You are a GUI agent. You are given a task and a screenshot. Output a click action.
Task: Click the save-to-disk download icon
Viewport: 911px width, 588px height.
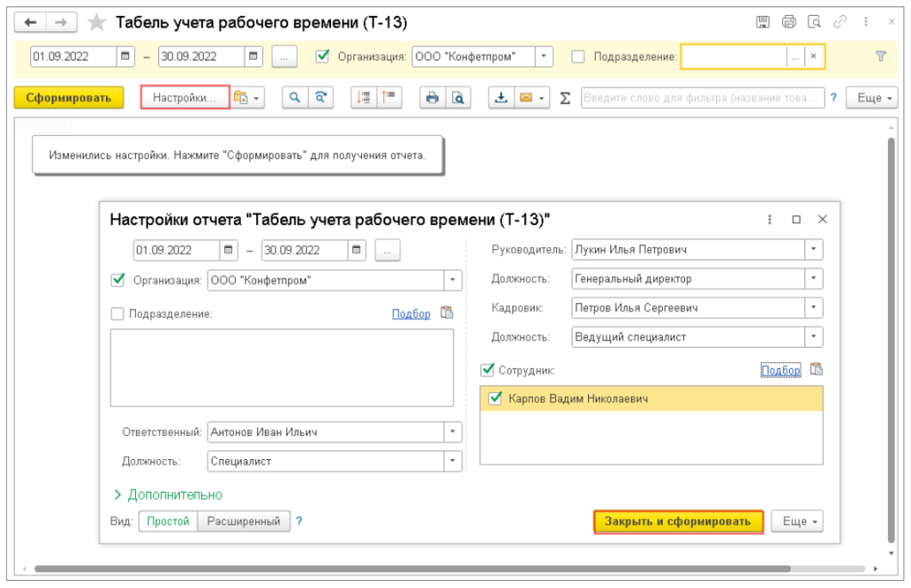point(501,98)
